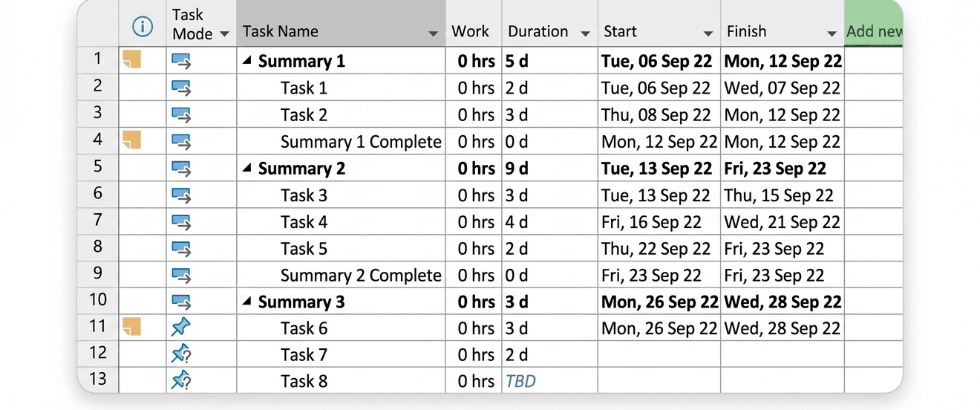
Task: Click the auto-scheduled mode icon for Task 1
Action: pos(182,88)
